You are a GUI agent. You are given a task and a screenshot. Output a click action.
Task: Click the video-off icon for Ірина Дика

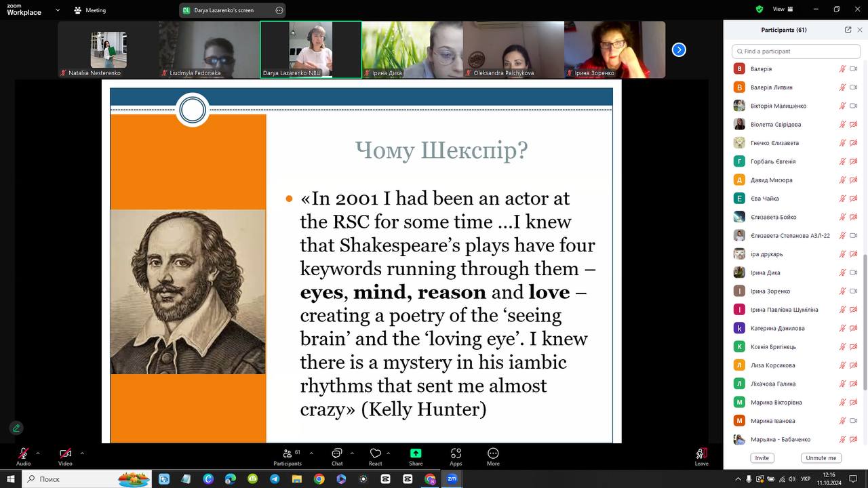853,272
